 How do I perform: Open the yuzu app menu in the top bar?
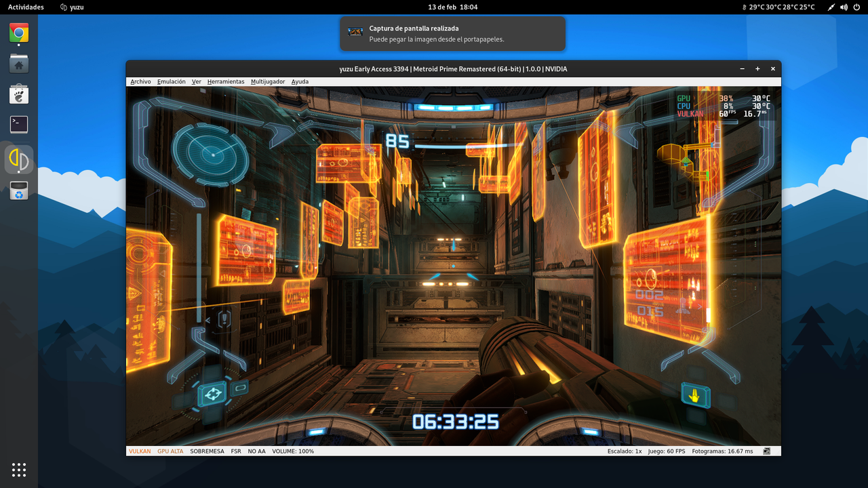pyautogui.click(x=72, y=7)
